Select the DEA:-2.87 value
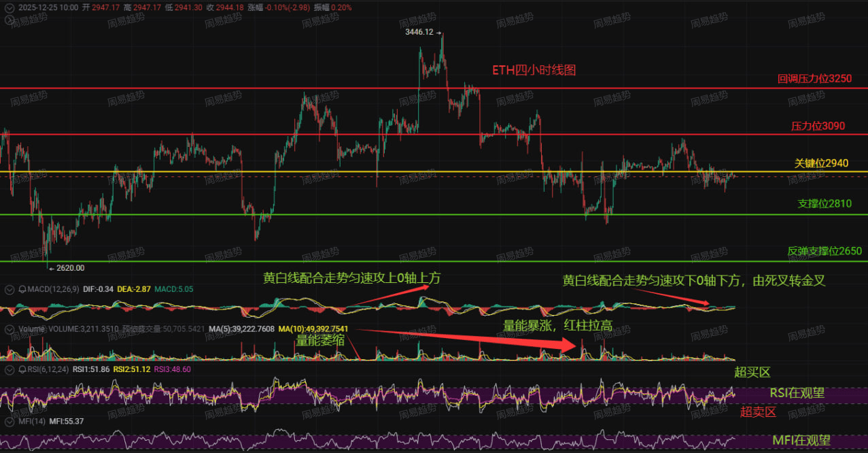This screenshot has height=453, width=868. pyautogui.click(x=134, y=289)
